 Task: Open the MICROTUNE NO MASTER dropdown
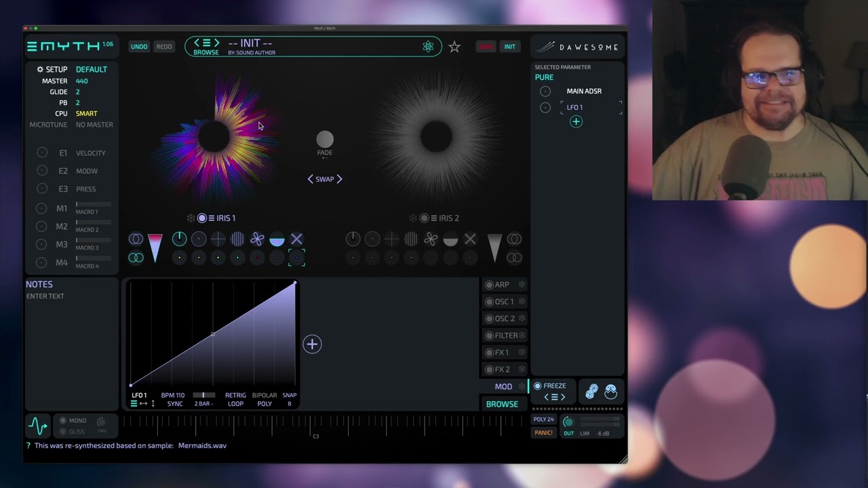94,125
